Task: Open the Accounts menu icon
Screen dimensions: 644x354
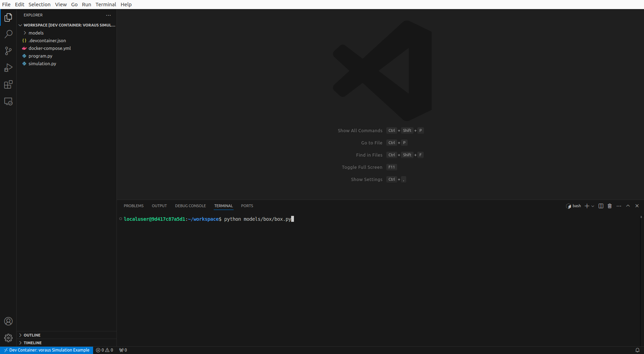Action: [8, 321]
